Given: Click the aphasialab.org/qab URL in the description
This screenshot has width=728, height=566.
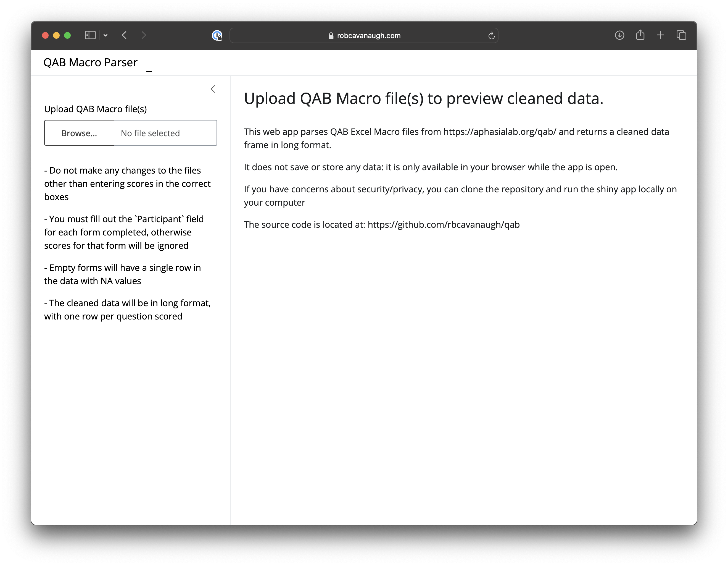Looking at the screenshot, I should [499, 132].
